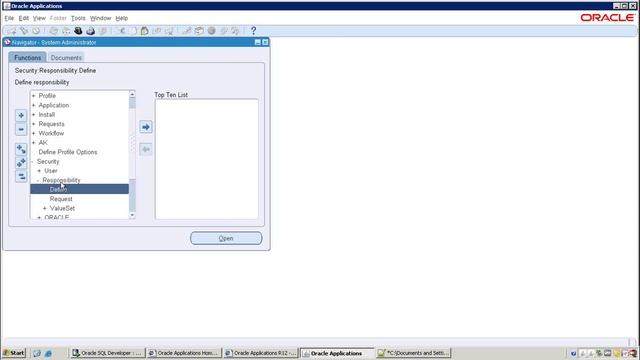Expand the User node under Security
640x360 pixels.
(39, 171)
